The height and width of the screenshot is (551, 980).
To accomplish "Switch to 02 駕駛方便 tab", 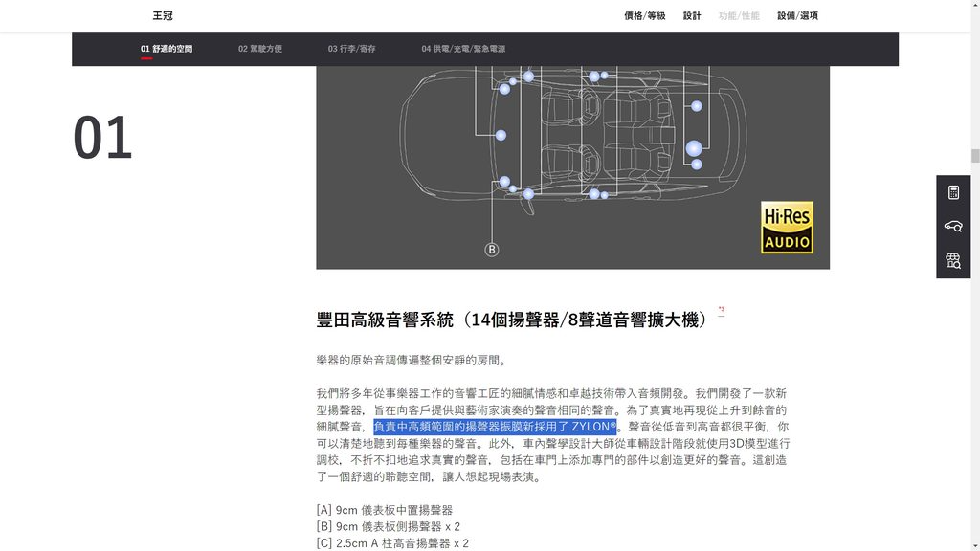I will (260, 49).
